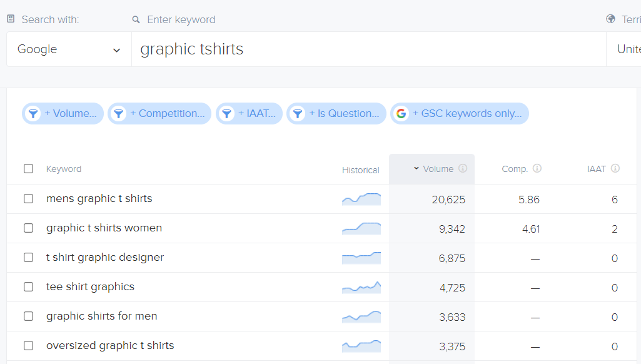
Task: Click the IAAT column info icon
Action: 615,169
